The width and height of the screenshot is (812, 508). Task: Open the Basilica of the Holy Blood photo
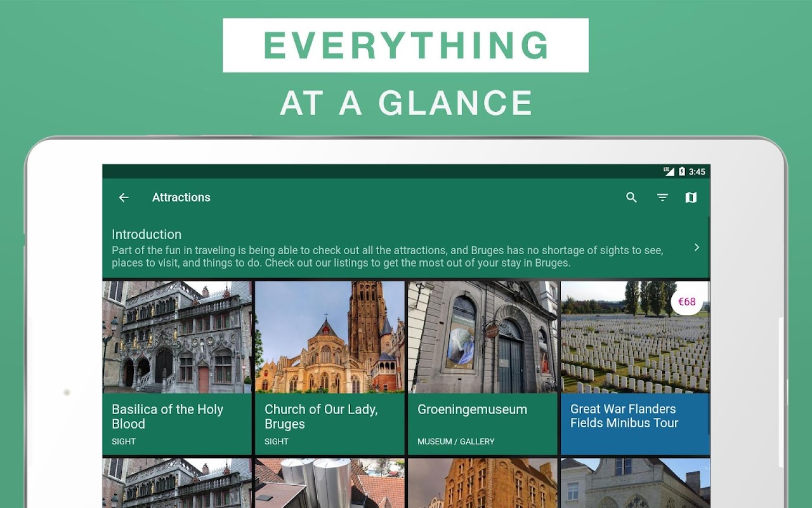[x=177, y=337]
